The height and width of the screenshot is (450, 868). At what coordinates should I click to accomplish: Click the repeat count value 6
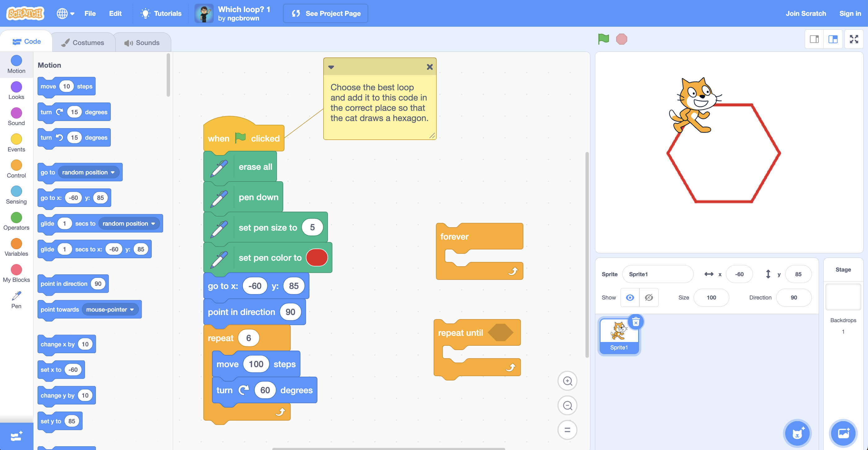pyautogui.click(x=248, y=338)
